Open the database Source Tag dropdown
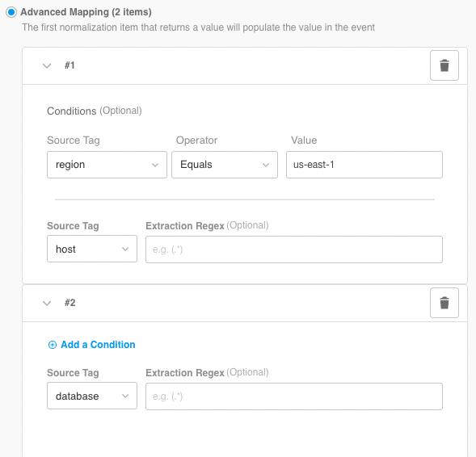 click(92, 396)
